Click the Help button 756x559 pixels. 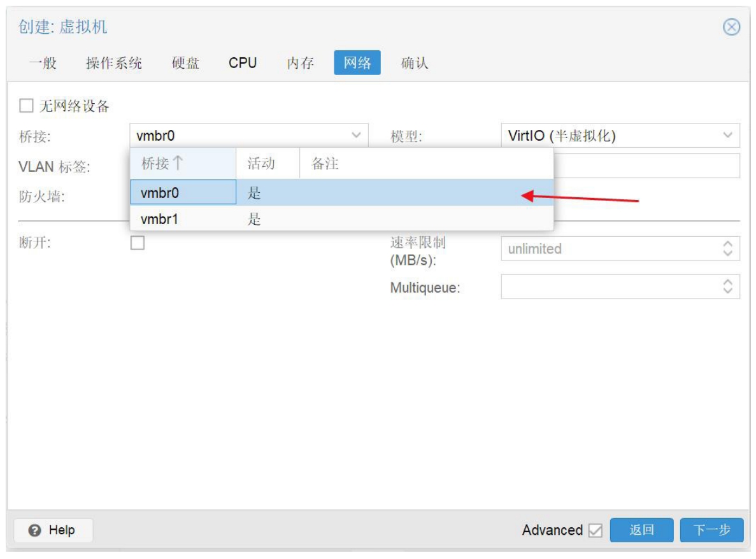53,530
